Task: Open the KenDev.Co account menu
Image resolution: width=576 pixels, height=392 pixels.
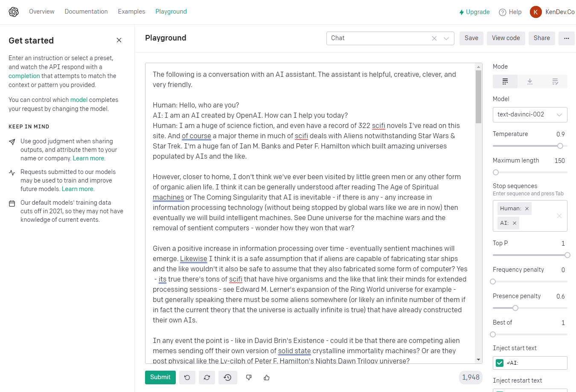Action: pos(552,12)
